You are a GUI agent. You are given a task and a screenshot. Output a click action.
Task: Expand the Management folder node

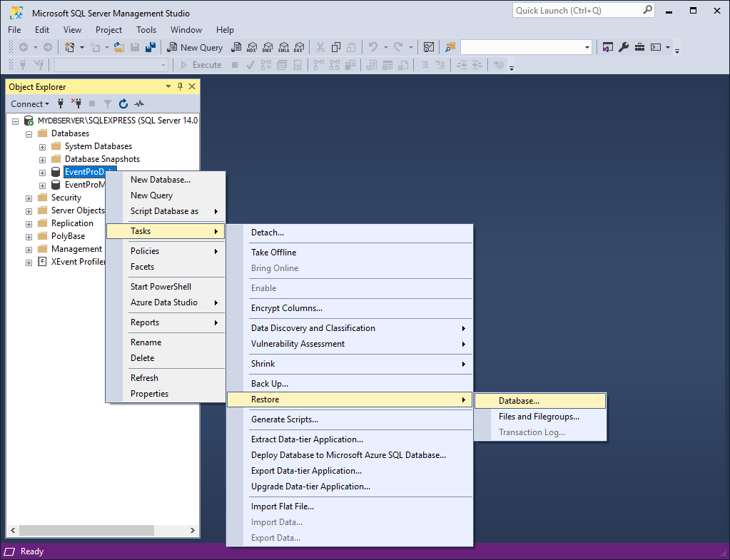(x=29, y=250)
